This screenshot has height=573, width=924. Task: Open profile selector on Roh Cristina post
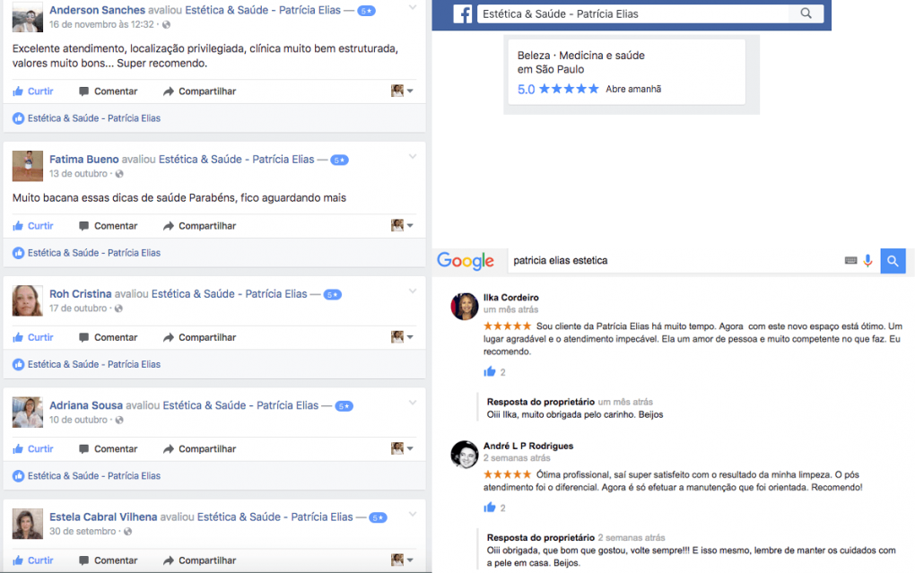402,337
